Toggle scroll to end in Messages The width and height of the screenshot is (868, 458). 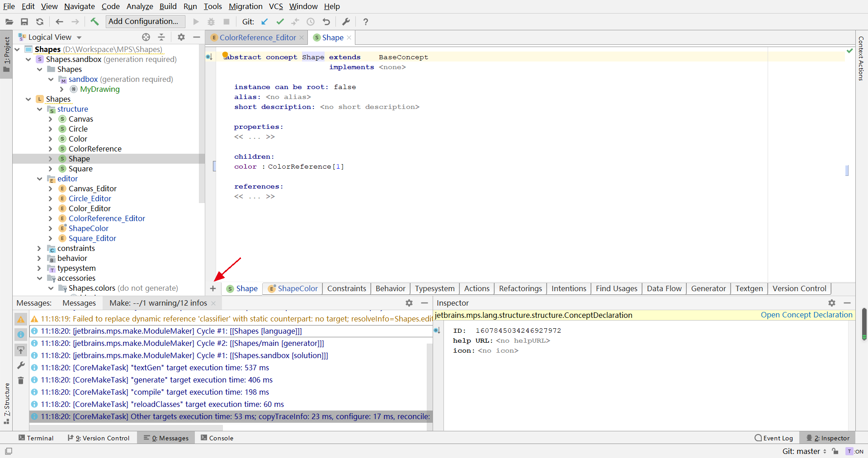pyautogui.click(x=21, y=350)
